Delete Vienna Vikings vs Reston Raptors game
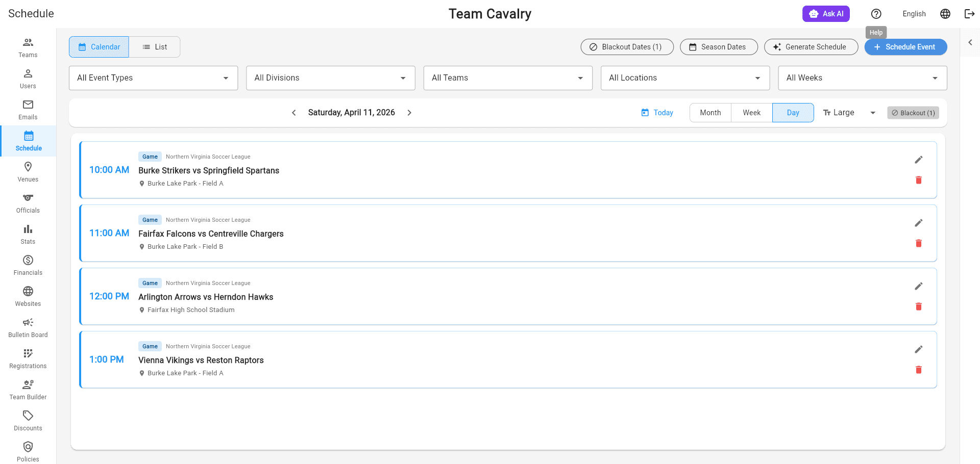 918,370
